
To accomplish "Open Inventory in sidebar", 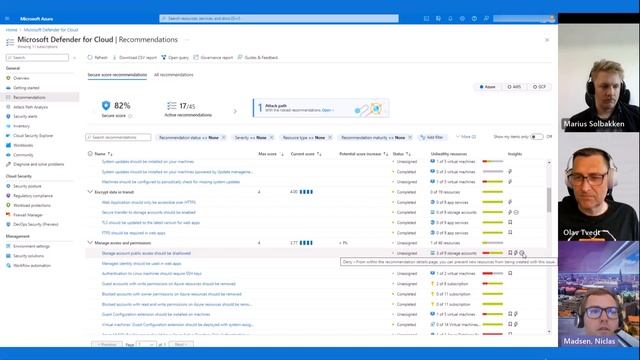I will pos(21,126).
